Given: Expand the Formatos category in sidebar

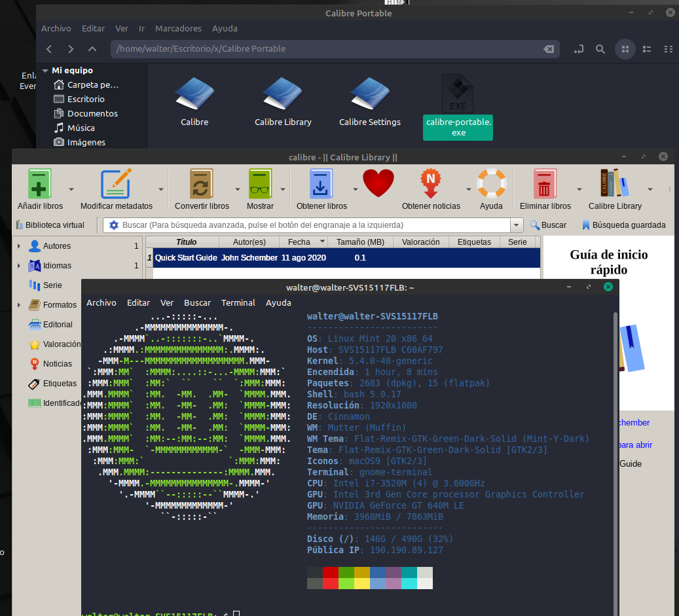Looking at the screenshot, I should tap(19, 305).
